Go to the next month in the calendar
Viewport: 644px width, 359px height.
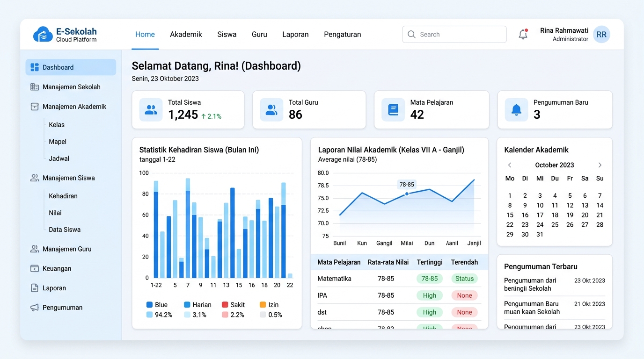click(600, 165)
